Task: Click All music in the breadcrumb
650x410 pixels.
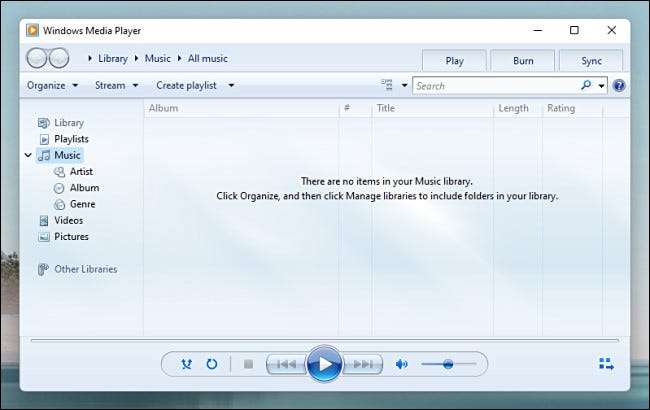Action: tap(208, 58)
